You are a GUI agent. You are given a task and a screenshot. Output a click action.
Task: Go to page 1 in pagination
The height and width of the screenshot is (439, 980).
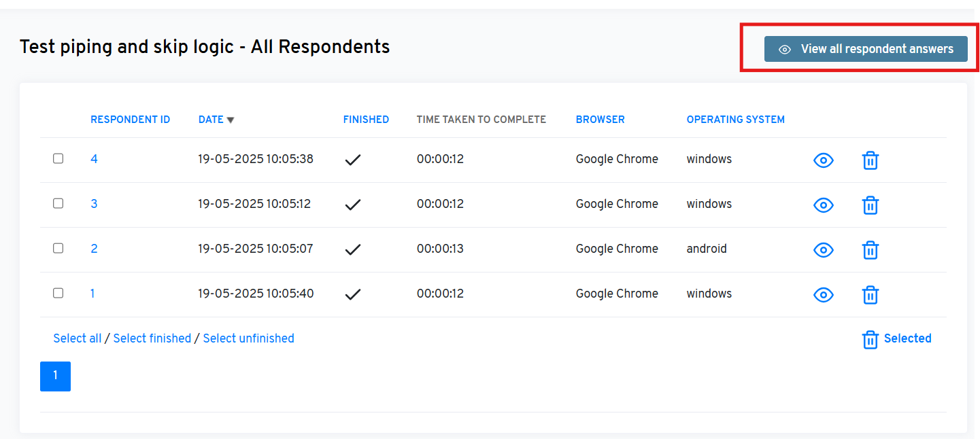pyautogui.click(x=55, y=376)
